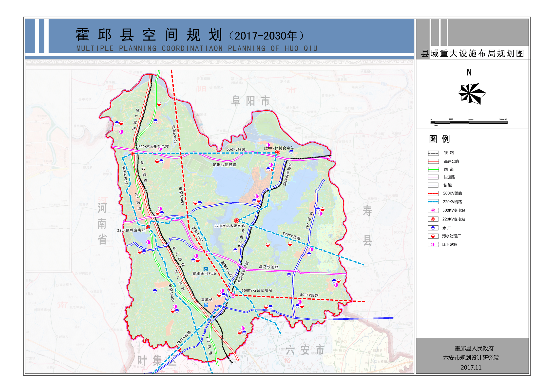This screenshot has width=554, height=392.
Task: Click the 500KV线路 dashed red swatch
Action: [433, 194]
